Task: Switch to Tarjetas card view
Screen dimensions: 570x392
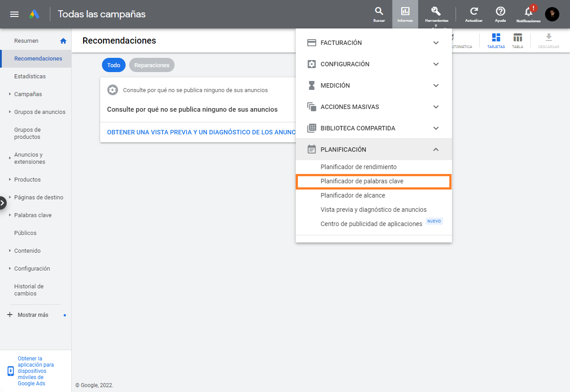Action: pyautogui.click(x=496, y=40)
